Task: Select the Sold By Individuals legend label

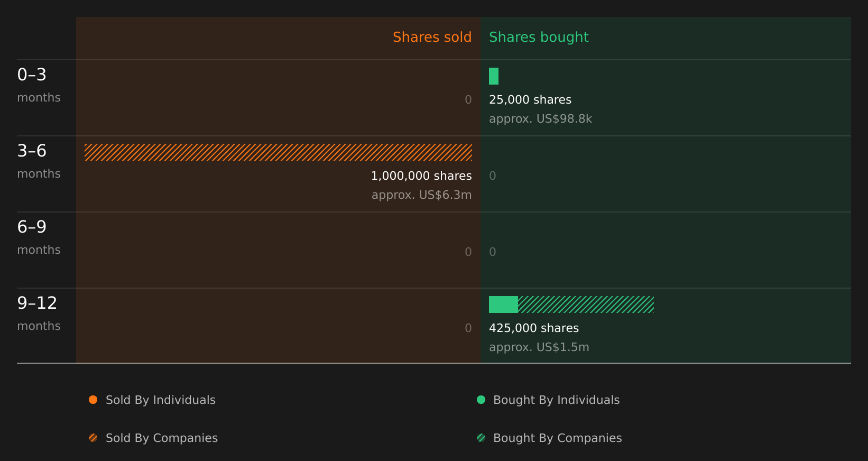Action: (161, 400)
